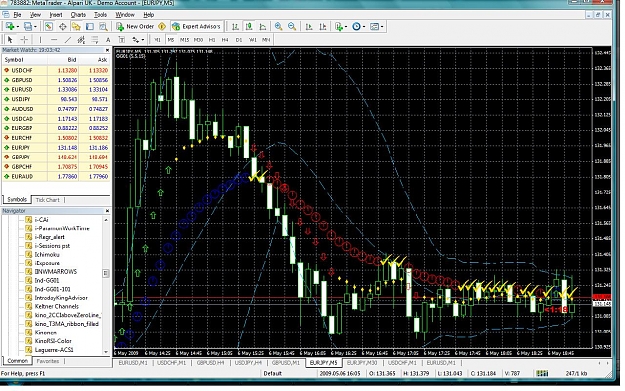
Task: Select the vertical line tool
Action: tap(40, 40)
